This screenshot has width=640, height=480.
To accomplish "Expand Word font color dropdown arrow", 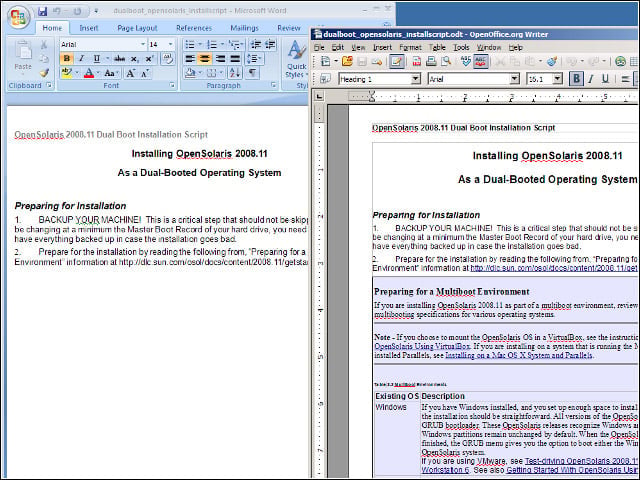I will [98, 73].
